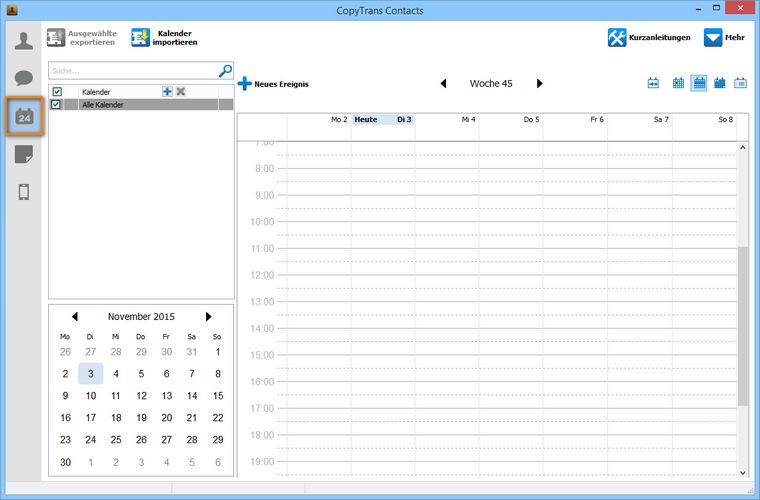Go to the next week after Woche 45
760x500 pixels.
click(x=539, y=83)
